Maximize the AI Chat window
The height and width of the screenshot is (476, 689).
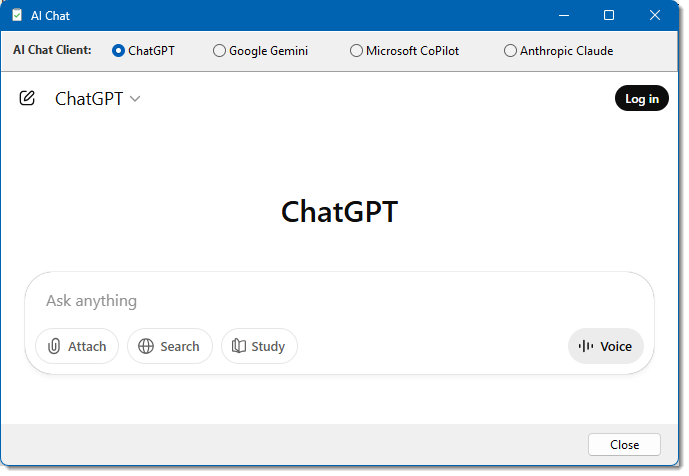609,16
